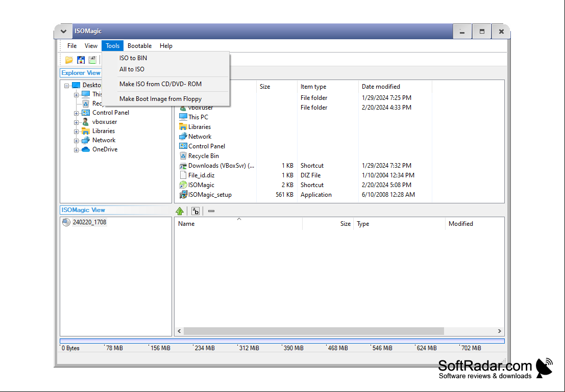This screenshot has height=392, width=565.
Task: Click the Control Panel icon in tree
Action: point(86,113)
